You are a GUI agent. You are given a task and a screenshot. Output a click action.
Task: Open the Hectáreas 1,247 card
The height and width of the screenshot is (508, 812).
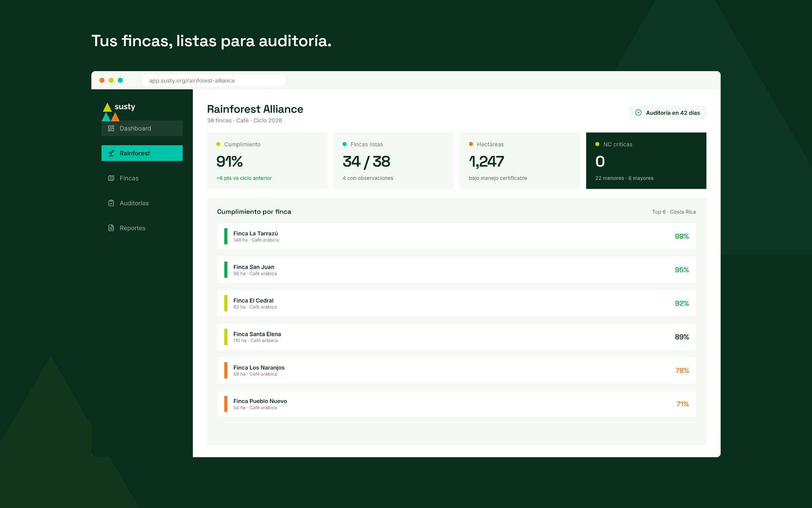pos(520,161)
